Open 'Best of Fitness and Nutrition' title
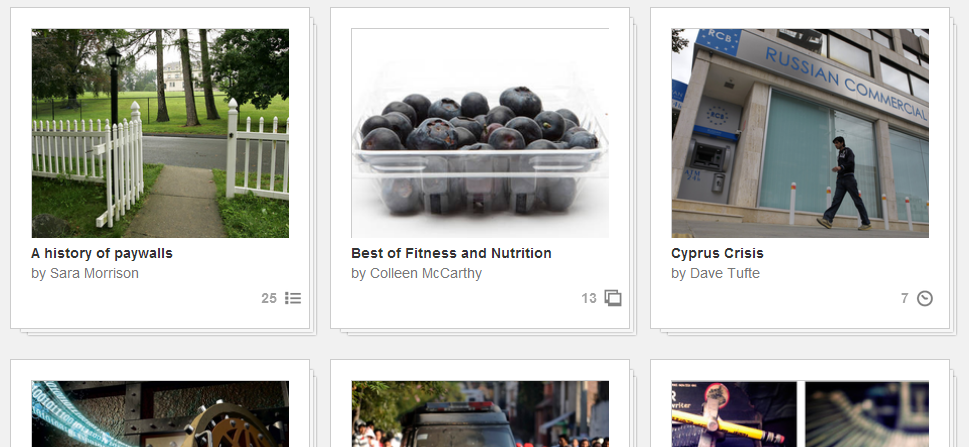969x447 pixels. [x=451, y=253]
